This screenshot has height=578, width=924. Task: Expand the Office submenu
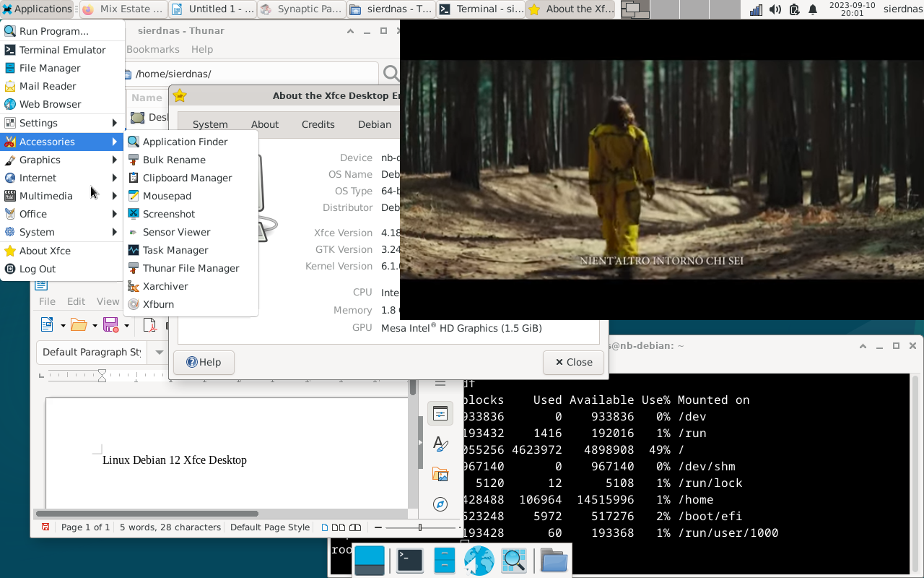click(x=63, y=214)
